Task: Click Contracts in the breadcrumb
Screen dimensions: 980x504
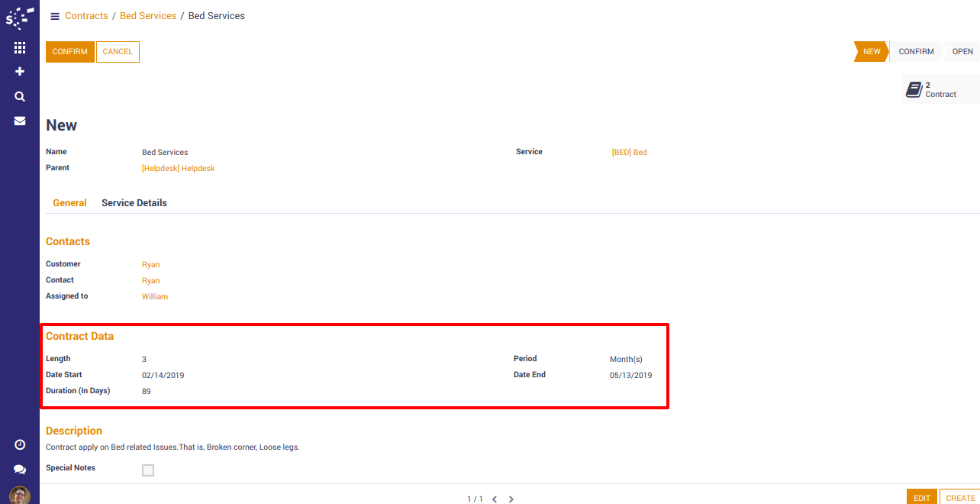Action: click(x=86, y=16)
